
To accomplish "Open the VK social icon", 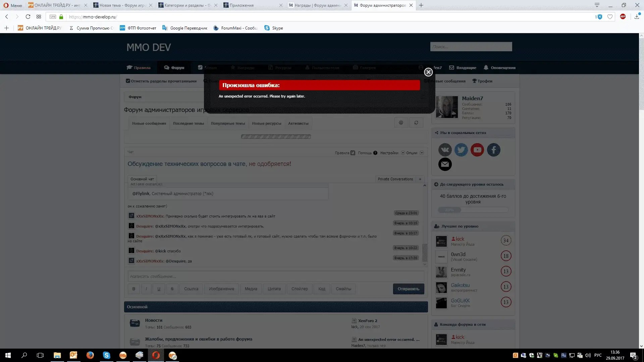I will 445,150.
